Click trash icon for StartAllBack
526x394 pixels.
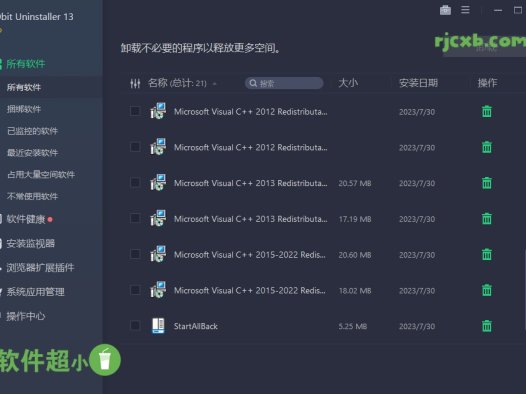click(487, 326)
